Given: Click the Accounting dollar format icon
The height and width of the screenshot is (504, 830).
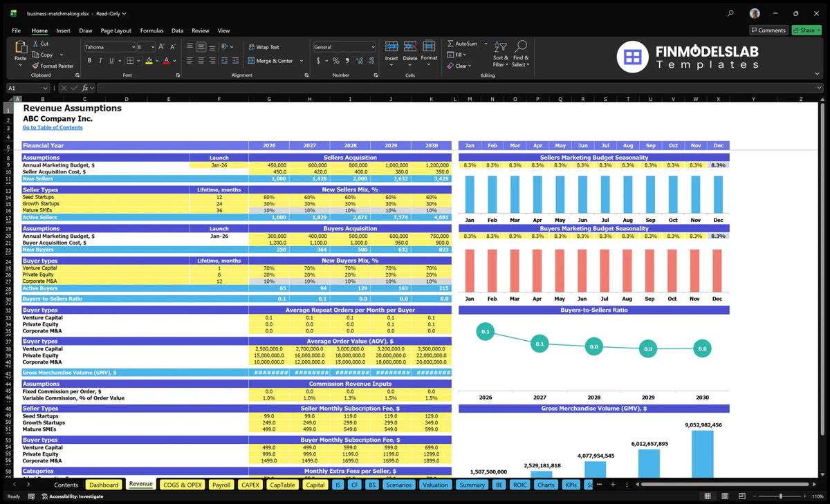Looking at the screenshot, I should [x=318, y=60].
